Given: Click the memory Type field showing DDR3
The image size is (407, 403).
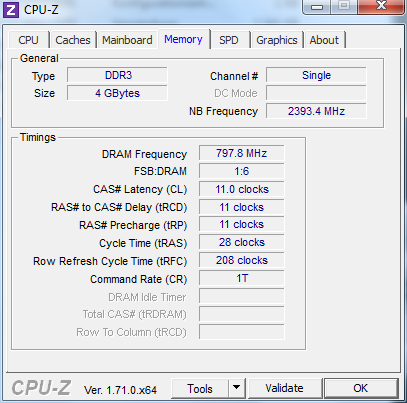Looking at the screenshot, I should [117, 75].
